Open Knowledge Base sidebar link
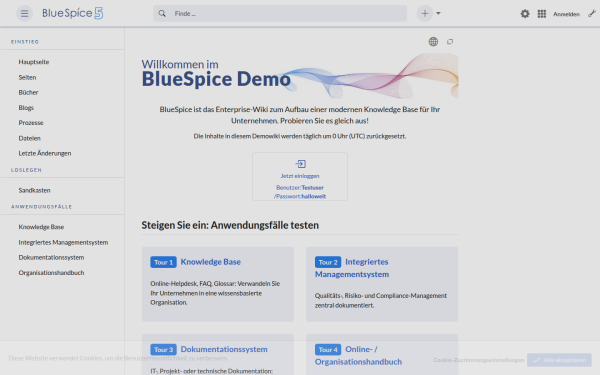The width and height of the screenshot is (600, 375). (x=41, y=227)
